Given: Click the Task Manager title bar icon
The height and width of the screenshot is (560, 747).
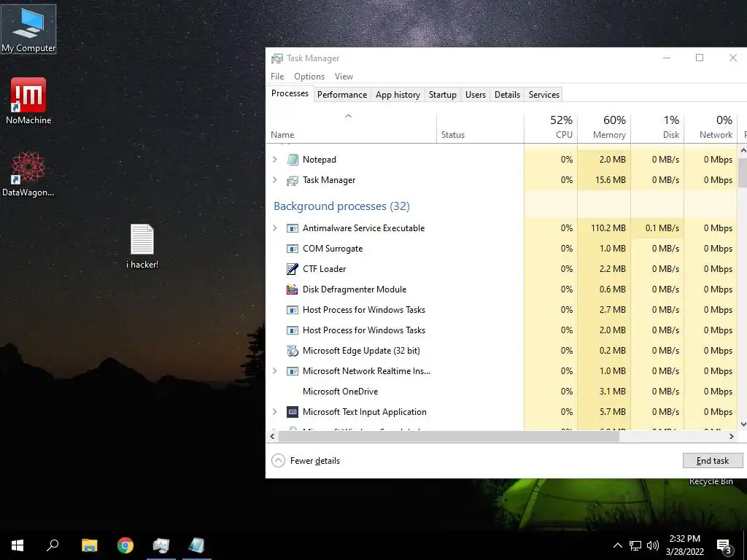Looking at the screenshot, I should tap(276, 58).
